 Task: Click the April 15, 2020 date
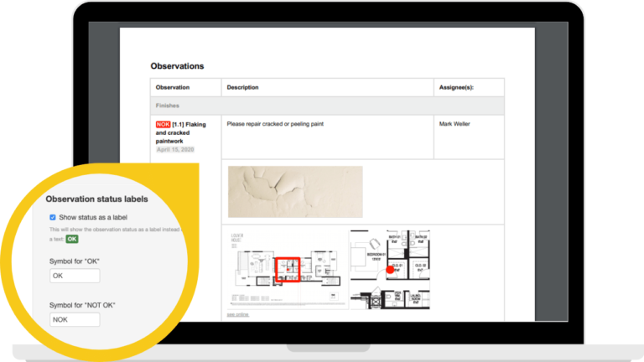[175, 149]
